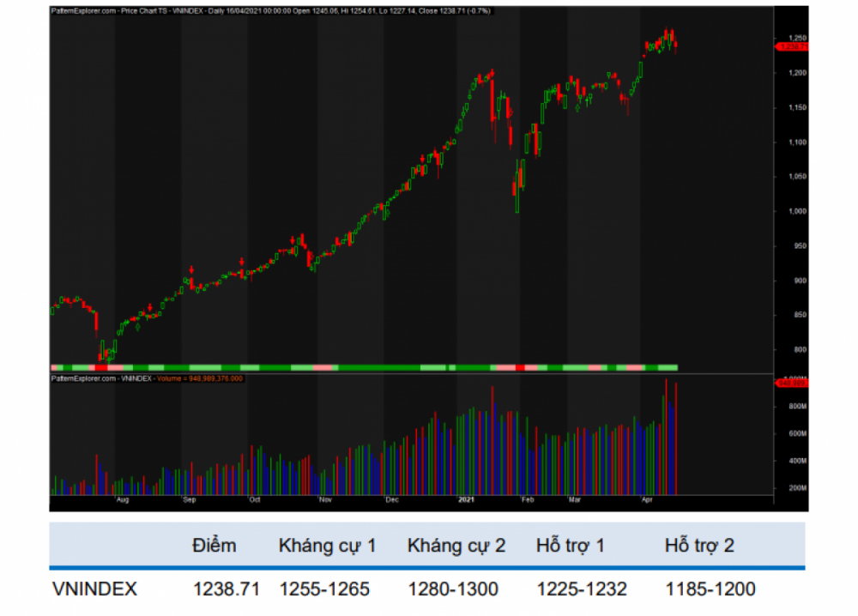Viewport: 858px width, 616px height.
Task: Click the 1280-1300 resistance value cell
Action: click(x=453, y=589)
